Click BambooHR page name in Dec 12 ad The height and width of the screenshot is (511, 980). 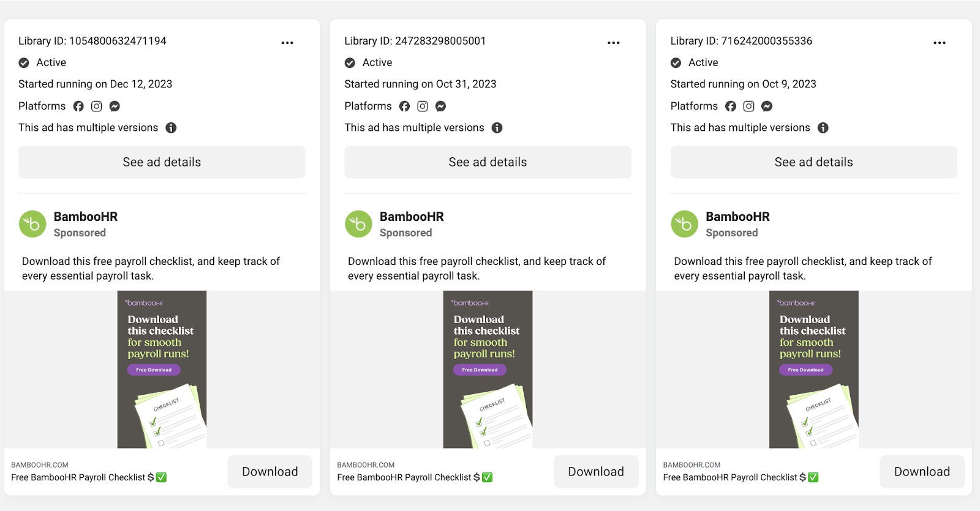click(x=86, y=217)
